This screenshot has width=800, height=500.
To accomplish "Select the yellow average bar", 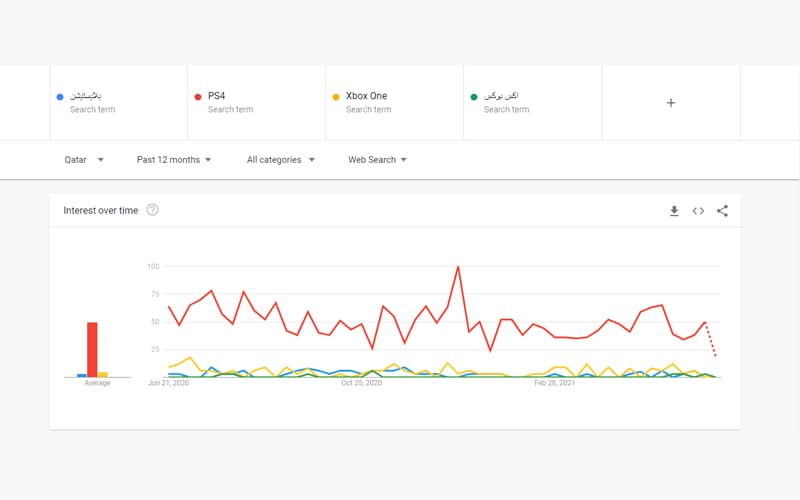I will pos(103,375).
